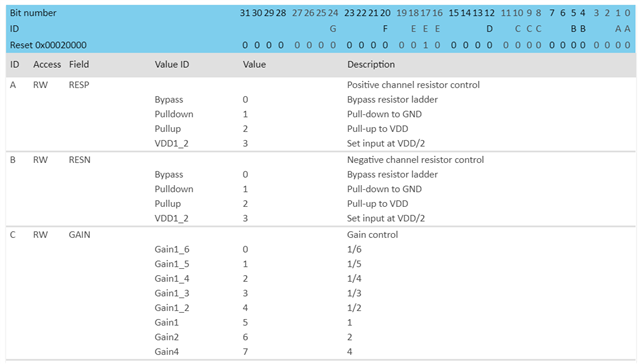This screenshot has height=364, width=640.
Task: Click the RESN field name
Action: [x=80, y=160]
